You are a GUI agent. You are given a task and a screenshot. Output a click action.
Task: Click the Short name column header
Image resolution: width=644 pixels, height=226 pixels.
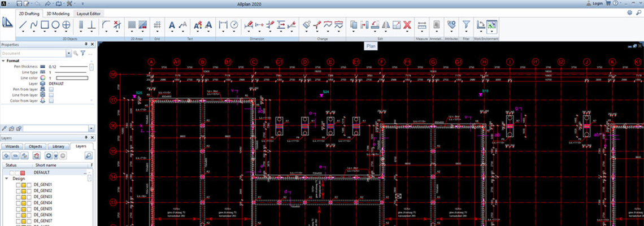pos(46,165)
